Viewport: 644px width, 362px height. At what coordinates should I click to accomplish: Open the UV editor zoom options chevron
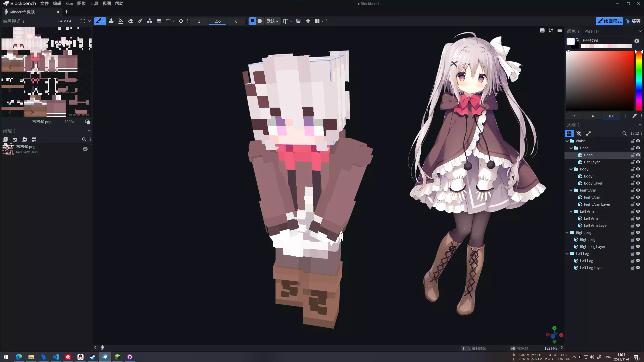coord(89,21)
